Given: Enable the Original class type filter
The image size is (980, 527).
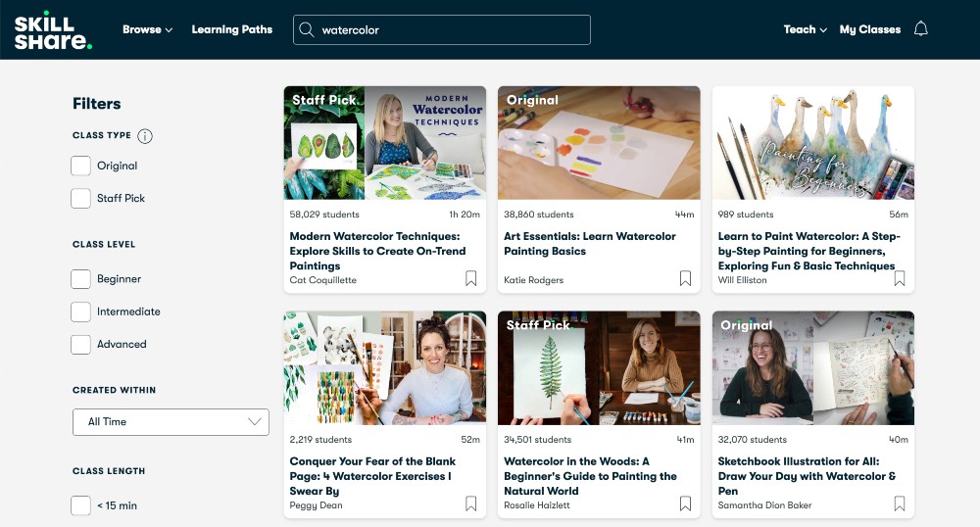Looking at the screenshot, I should 81,167.
